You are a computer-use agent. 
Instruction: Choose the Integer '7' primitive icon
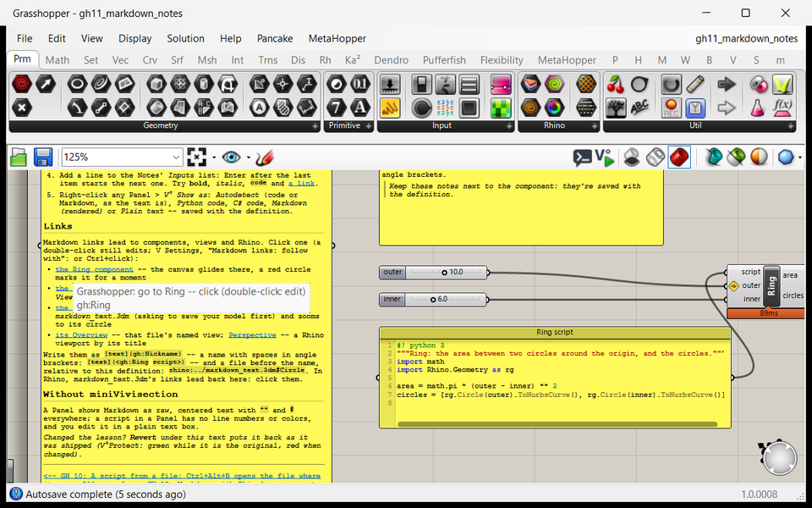(336, 108)
